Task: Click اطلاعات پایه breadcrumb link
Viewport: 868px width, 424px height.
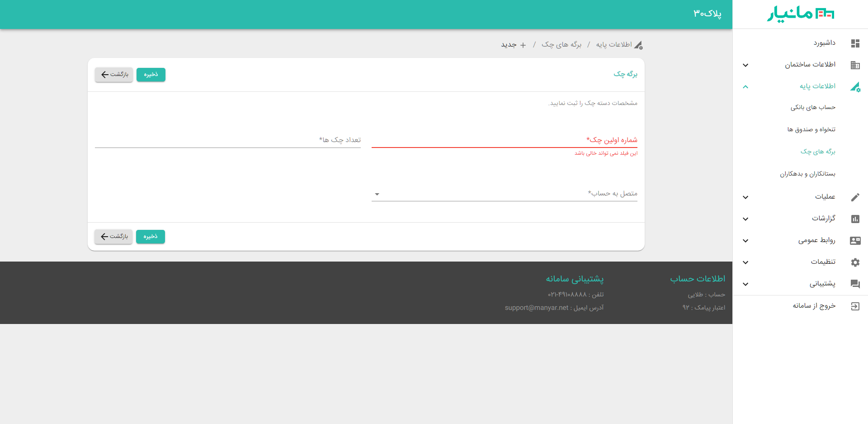Action: pyautogui.click(x=614, y=44)
